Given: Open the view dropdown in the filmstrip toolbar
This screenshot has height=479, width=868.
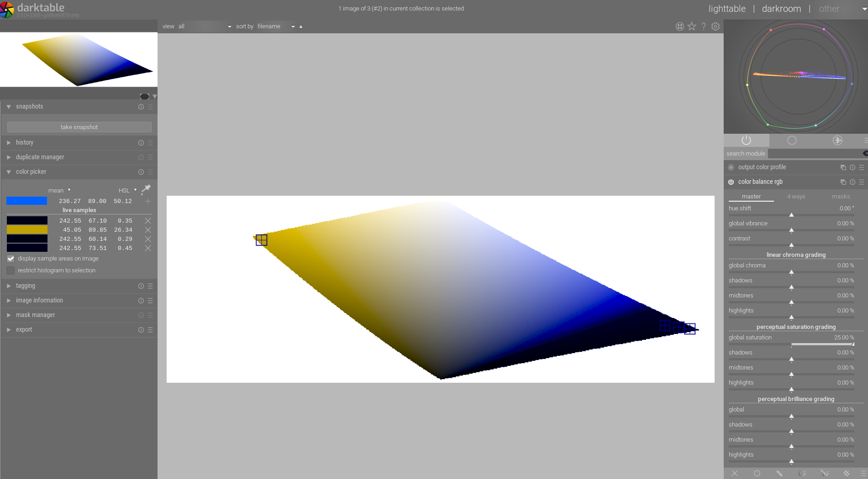Looking at the screenshot, I should (205, 26).
